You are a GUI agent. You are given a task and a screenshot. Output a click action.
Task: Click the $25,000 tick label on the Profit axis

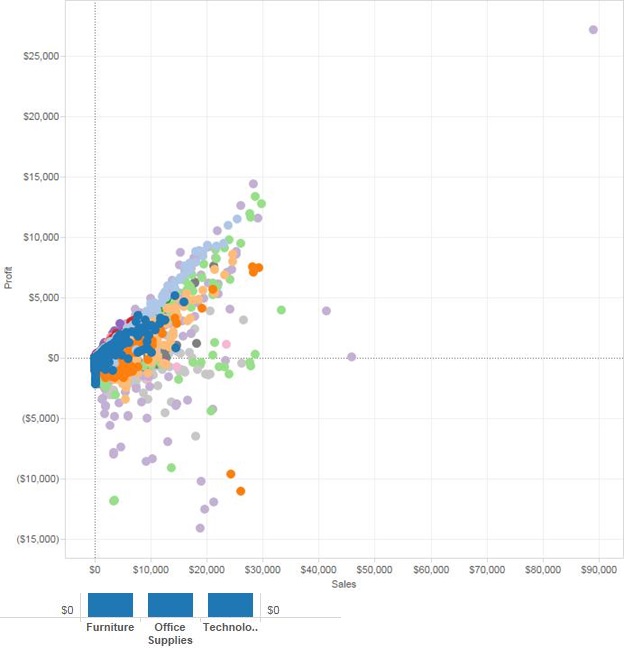click(41, 56)
